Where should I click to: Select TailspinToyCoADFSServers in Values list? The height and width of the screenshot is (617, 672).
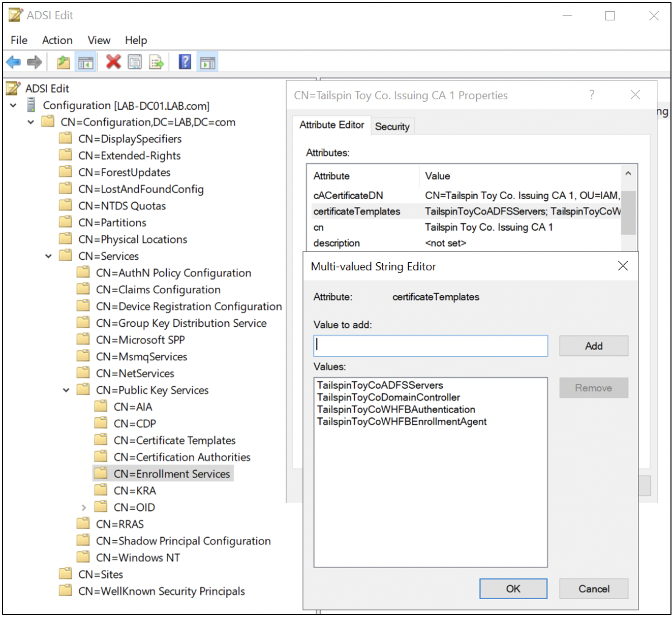point(380,385)
